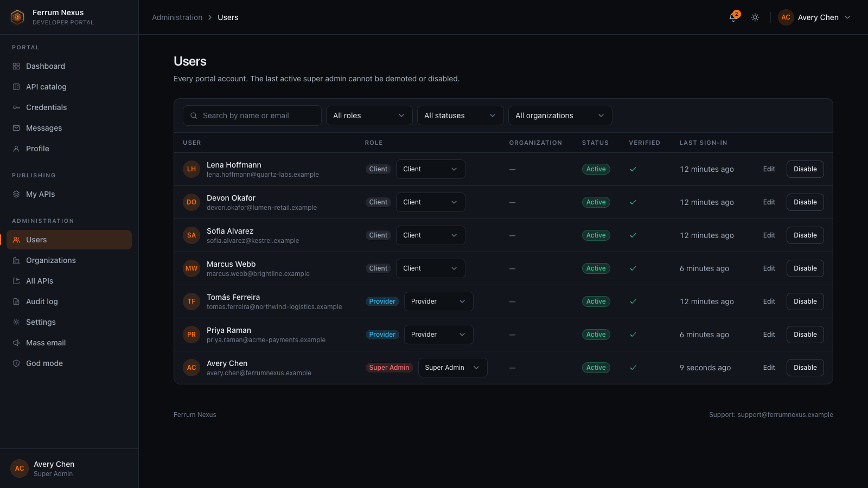Click the support@ferrumnexus.example footer text
This screenshot has height=488, width=868.
(785, 415)
